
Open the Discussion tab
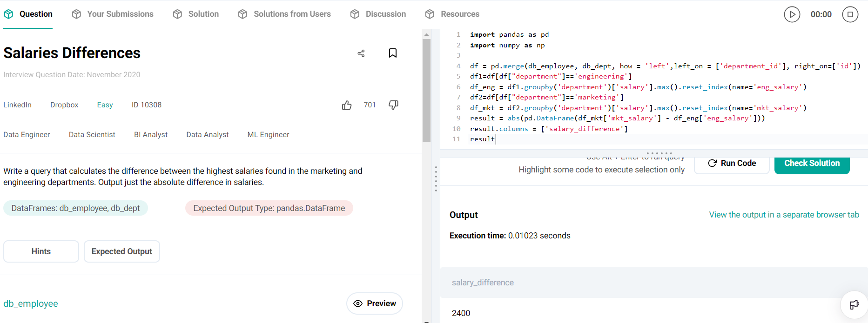[378, 14]
